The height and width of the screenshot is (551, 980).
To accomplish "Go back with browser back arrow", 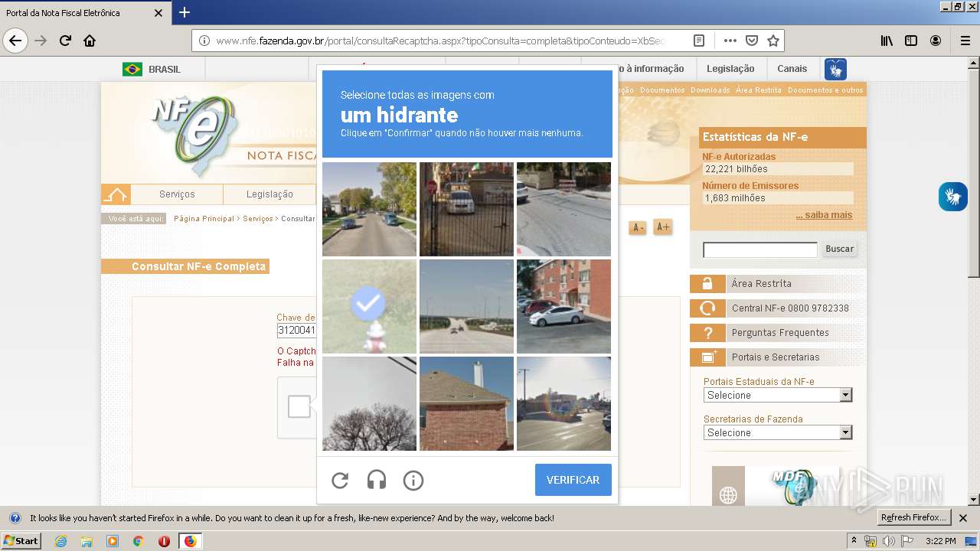I will (x=15, y=41).
